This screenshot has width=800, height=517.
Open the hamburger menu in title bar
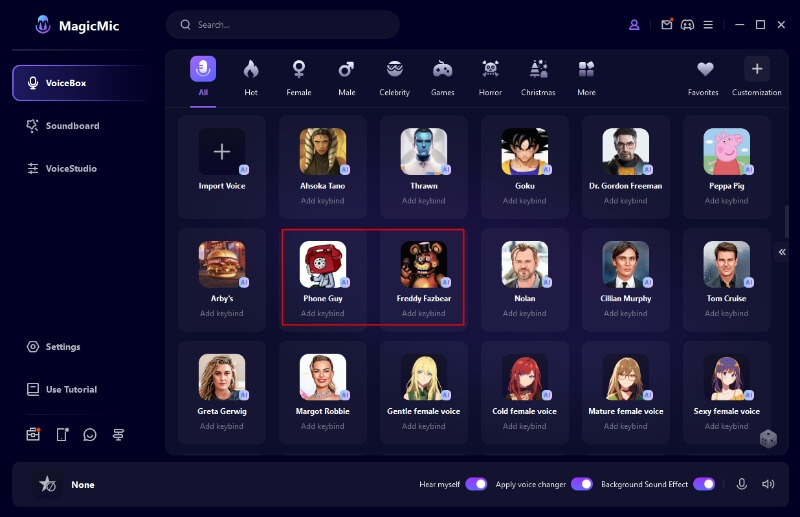click(708, 24)
